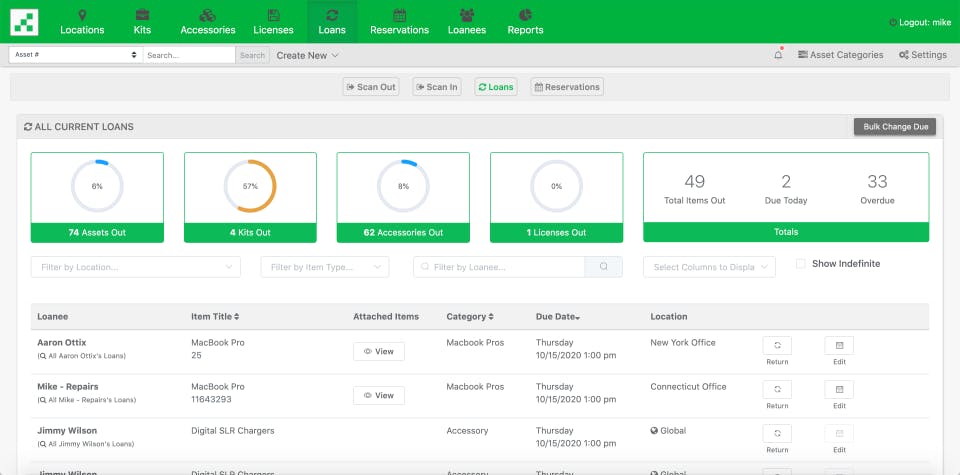View attached items for Mike - Repairs' MacBook Pro

379,395
